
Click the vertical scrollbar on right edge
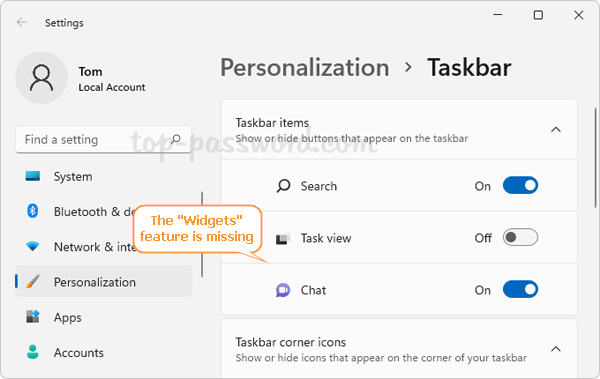point(595,158)
